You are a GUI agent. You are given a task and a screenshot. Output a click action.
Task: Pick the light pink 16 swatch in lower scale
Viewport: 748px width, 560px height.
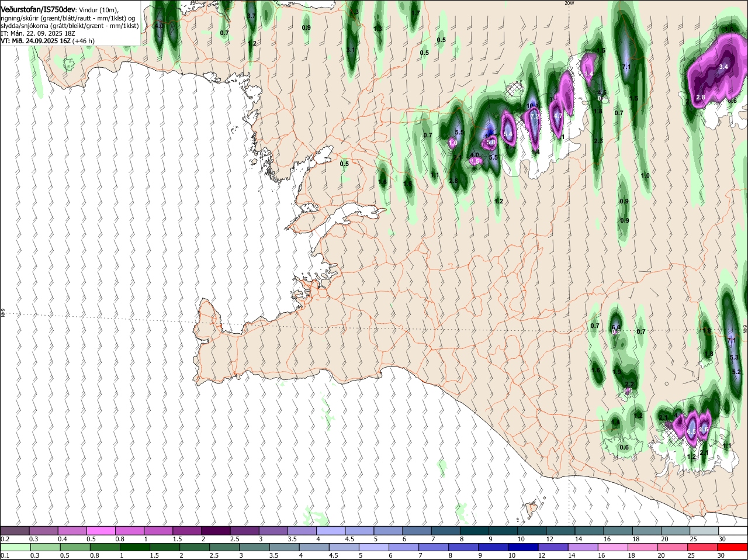click(x=614, y=547)
